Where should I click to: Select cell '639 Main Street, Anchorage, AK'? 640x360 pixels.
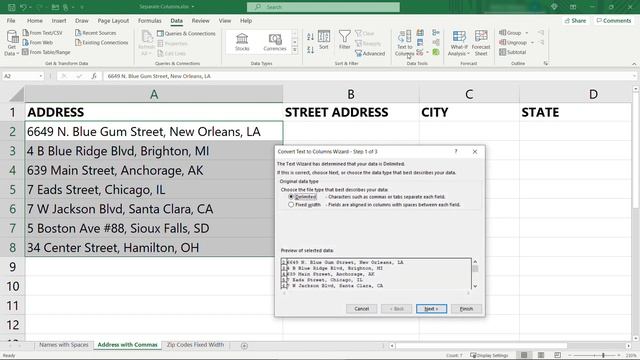coord(154,170)
